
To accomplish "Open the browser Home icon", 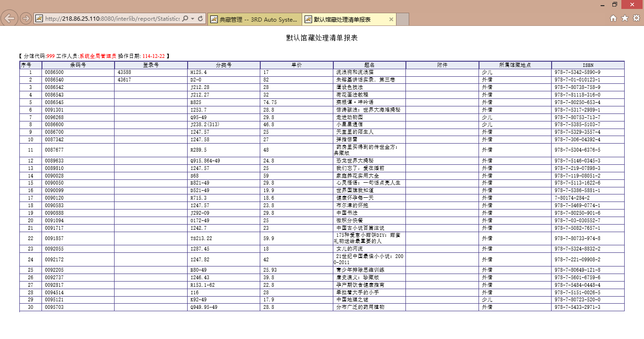I will (x=613, y=18).
